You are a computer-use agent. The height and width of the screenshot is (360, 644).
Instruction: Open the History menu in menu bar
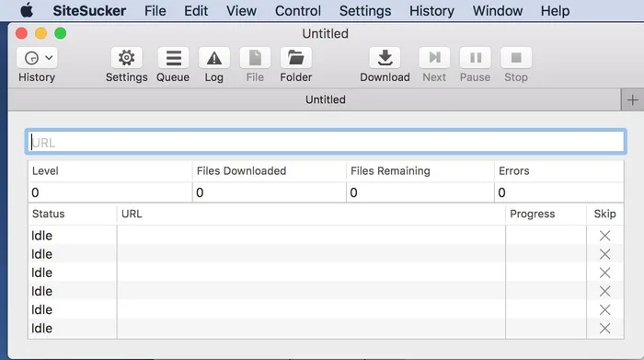pos(431,11)
